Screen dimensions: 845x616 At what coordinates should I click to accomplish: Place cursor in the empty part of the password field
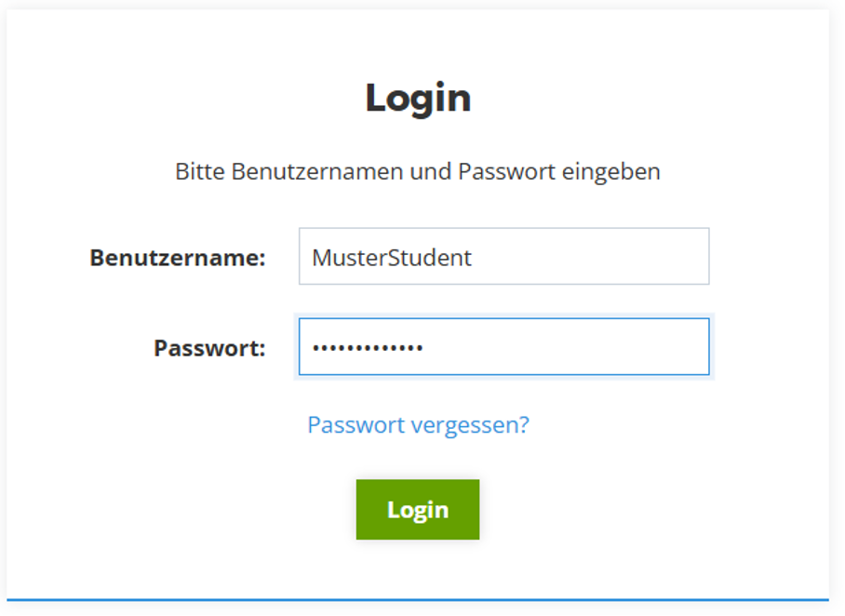tap(577, 347)
